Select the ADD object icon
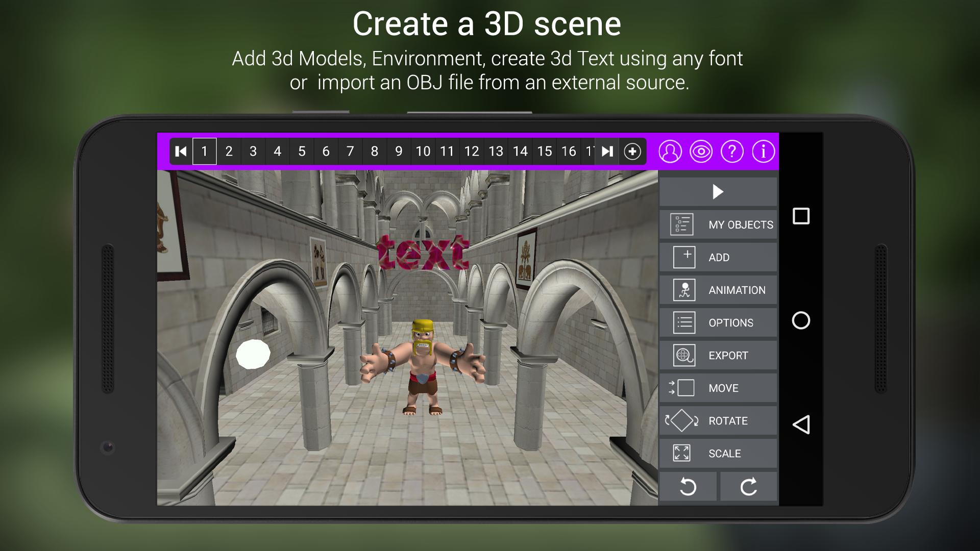 coord(683,257)
